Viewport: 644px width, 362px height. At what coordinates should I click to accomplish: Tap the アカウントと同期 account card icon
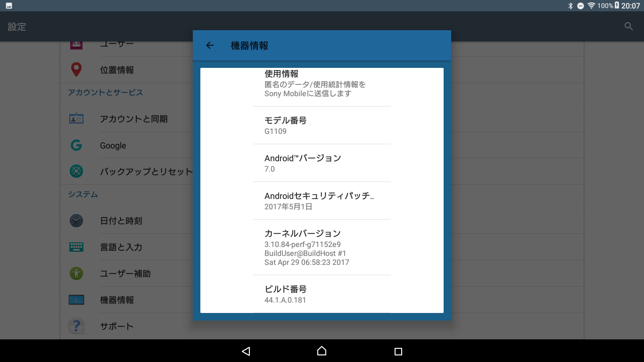[76, 119]
